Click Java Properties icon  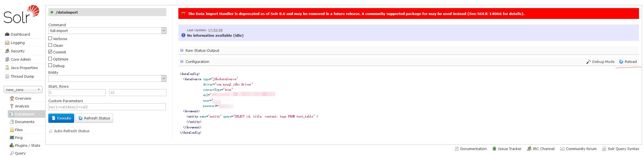click(7, 68)
